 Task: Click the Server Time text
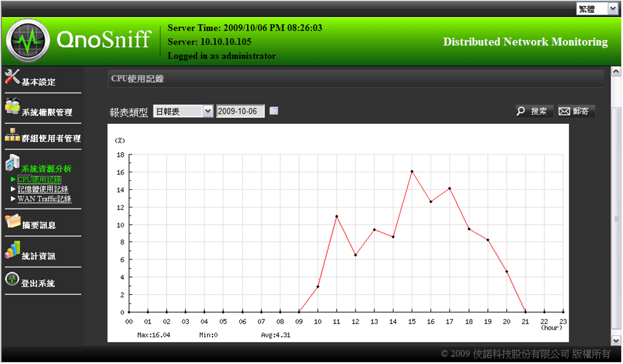245,28
